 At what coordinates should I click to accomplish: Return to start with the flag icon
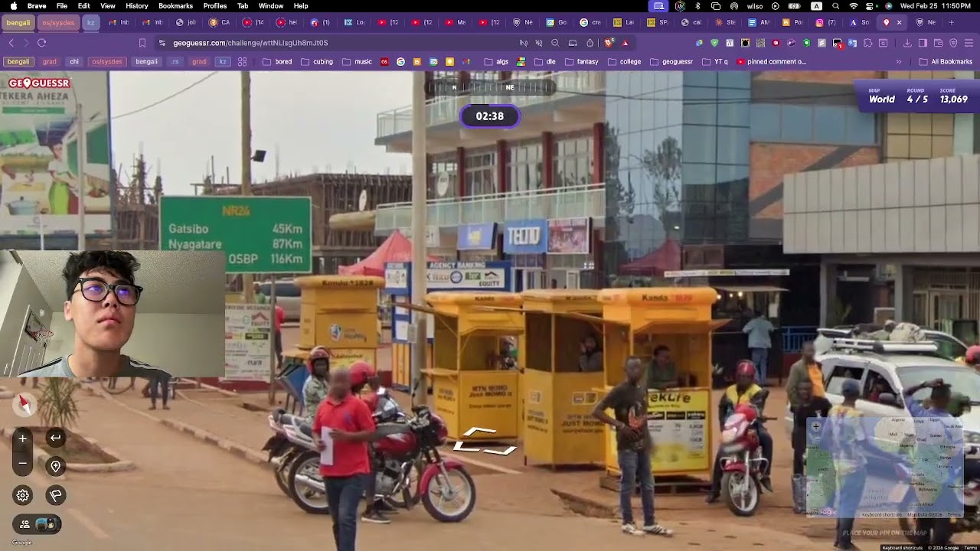[x=55, y=495]
